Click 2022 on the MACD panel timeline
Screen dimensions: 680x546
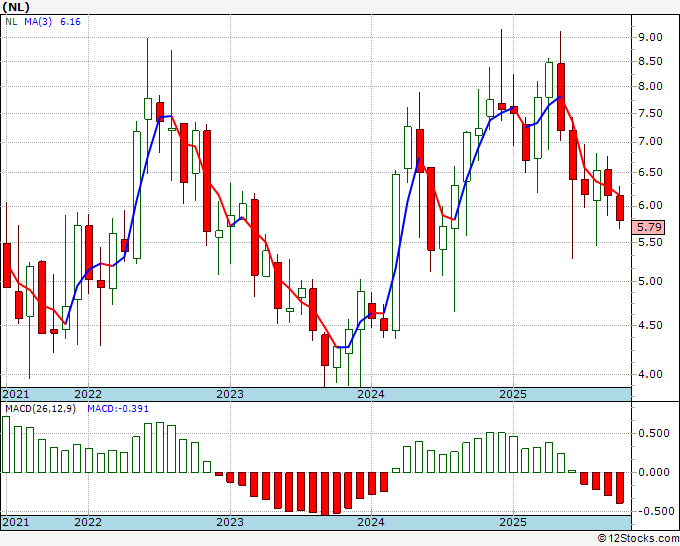pyautogui.click(x=88, y=522)
